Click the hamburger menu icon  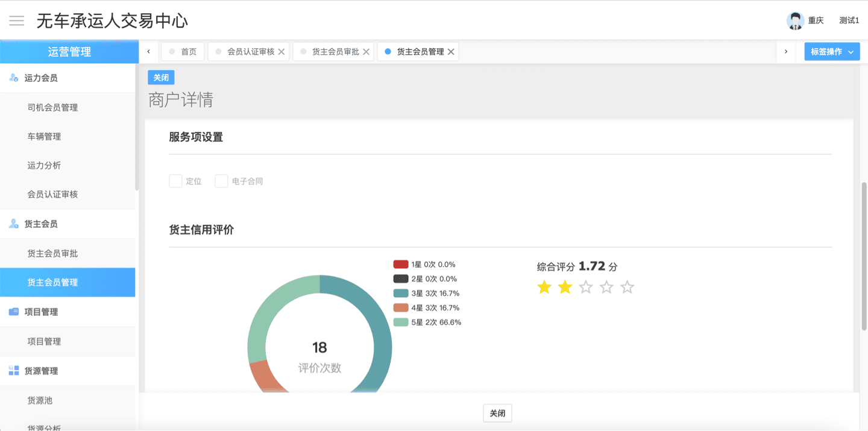click(x=17, y=20)
